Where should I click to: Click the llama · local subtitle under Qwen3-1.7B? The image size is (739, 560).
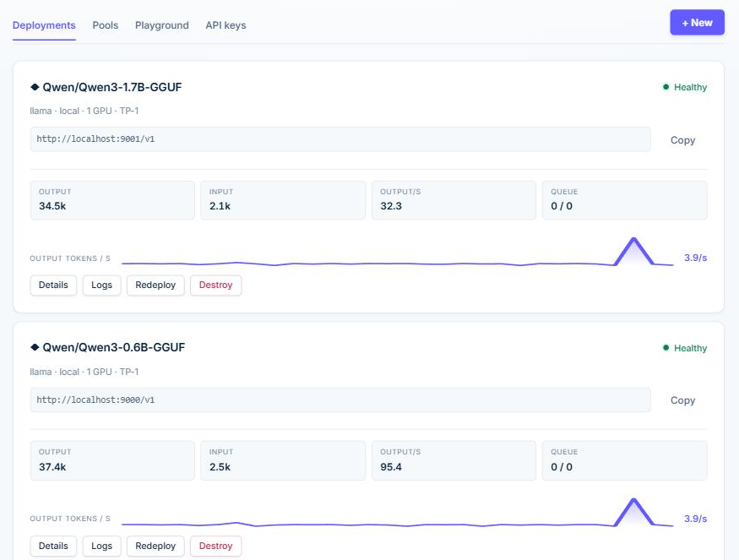[x=84, y=111]
